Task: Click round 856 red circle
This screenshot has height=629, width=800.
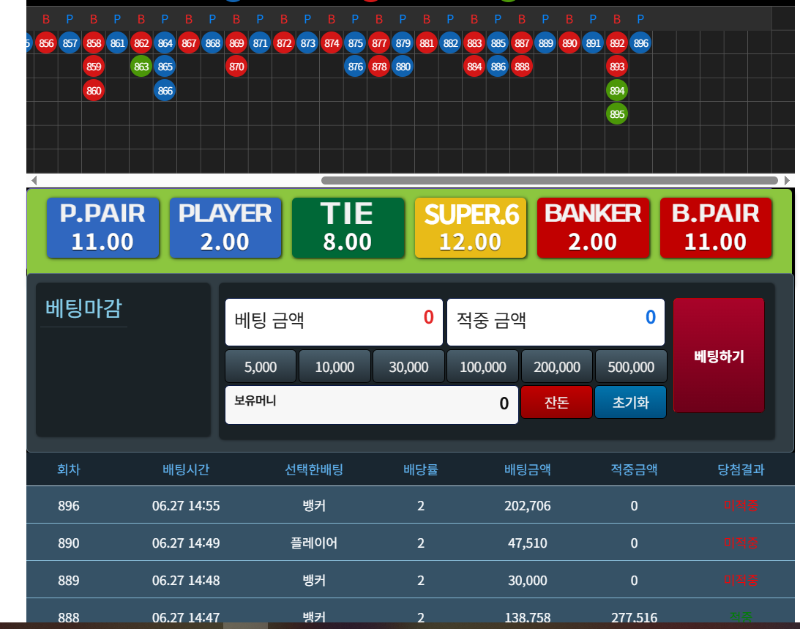Action: pos(46,43)
